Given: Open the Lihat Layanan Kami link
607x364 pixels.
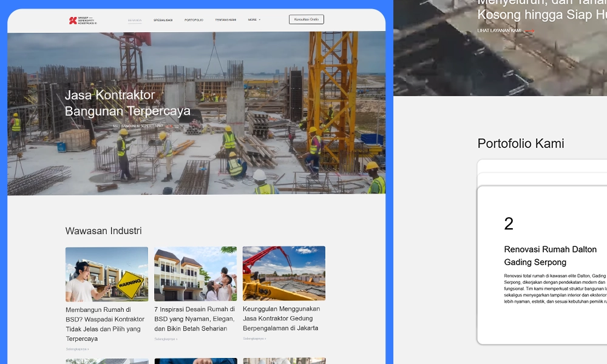Looking at the screenshot, I should [x=499, y=30].
